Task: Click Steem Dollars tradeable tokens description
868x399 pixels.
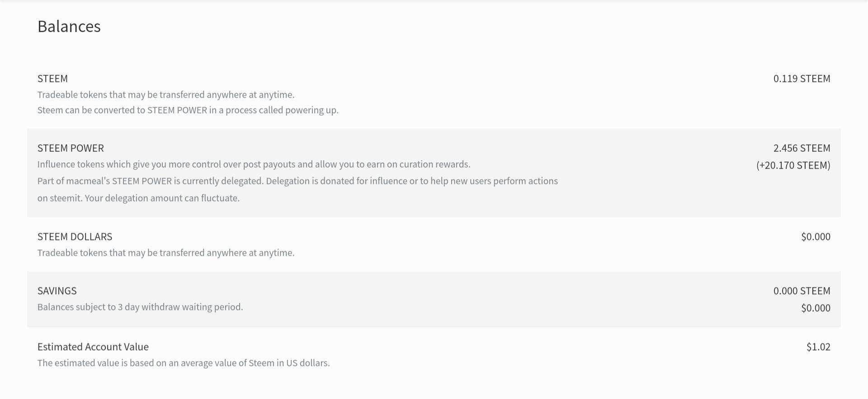Action: pyautogui.click(x=166, y=253)
